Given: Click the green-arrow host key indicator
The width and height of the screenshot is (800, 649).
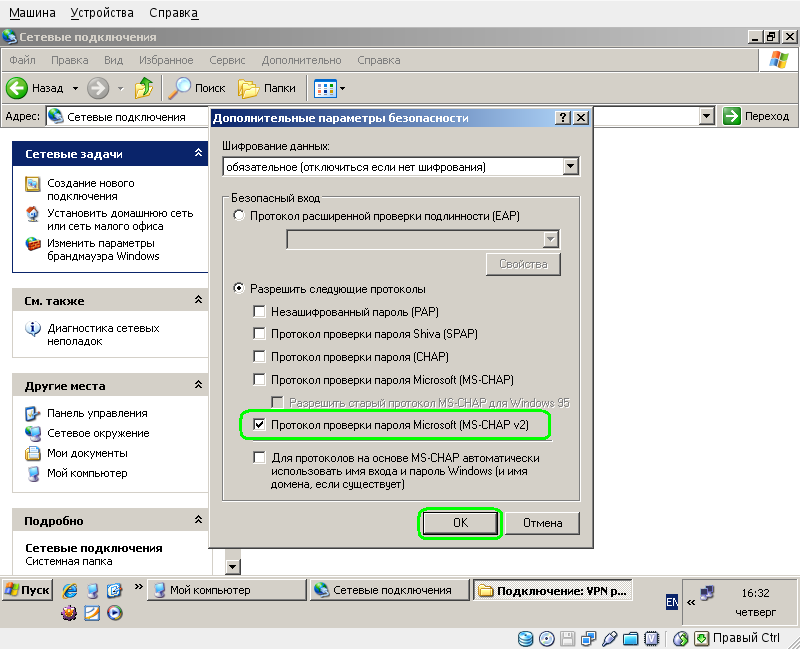Looking at the screenshot, I should click(702, 638).
